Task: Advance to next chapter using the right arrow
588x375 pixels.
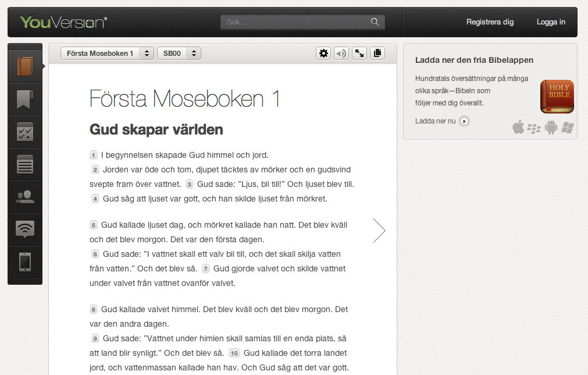Action: [x=379, y=231]
